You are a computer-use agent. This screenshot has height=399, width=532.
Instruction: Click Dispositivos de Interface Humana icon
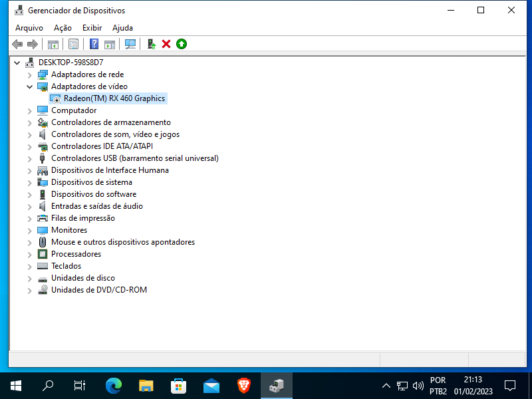pyautogui.click(x=43, y=170)
